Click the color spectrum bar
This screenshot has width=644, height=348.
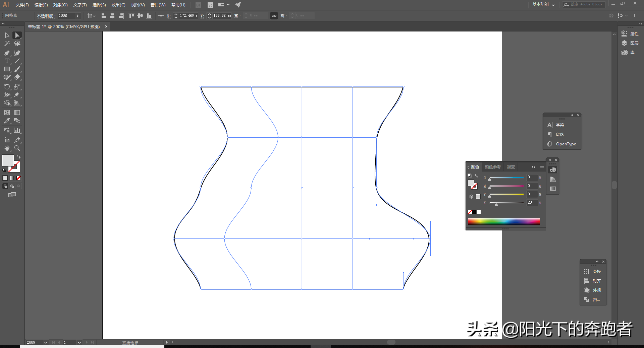(504, 221)
